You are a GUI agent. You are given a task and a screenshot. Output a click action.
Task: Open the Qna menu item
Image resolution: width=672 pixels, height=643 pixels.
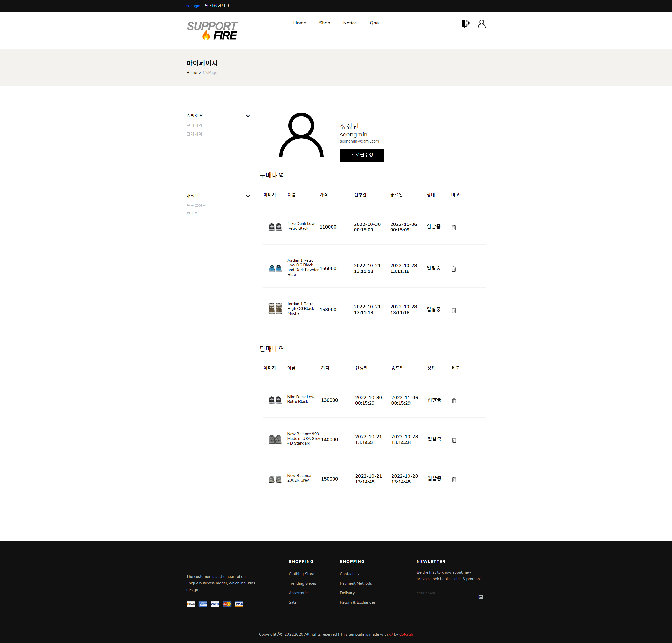pos(374,23)
